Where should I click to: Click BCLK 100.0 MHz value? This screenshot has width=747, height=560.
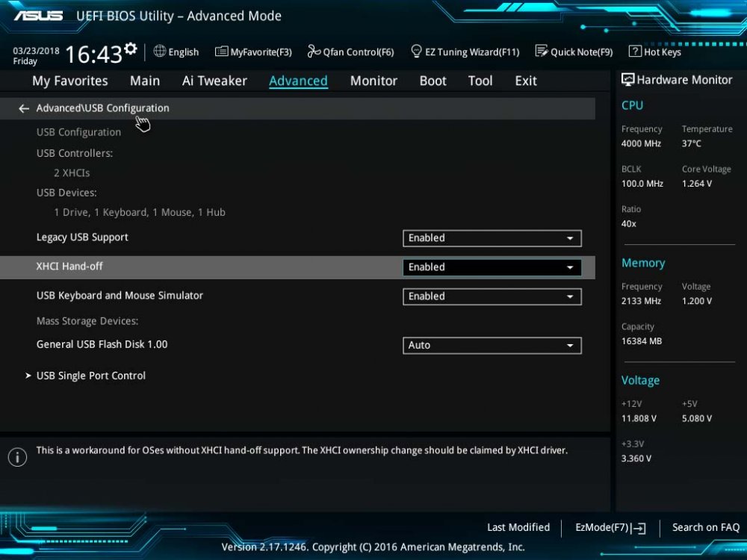point(642,184)
